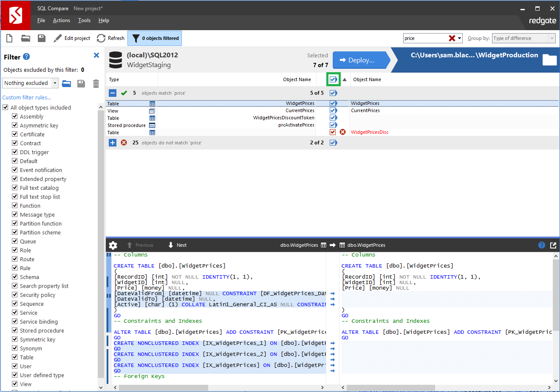The width and height of the screenshot is (560, 392).
Task: Open the Actions menu
Action: click(61, 20)
